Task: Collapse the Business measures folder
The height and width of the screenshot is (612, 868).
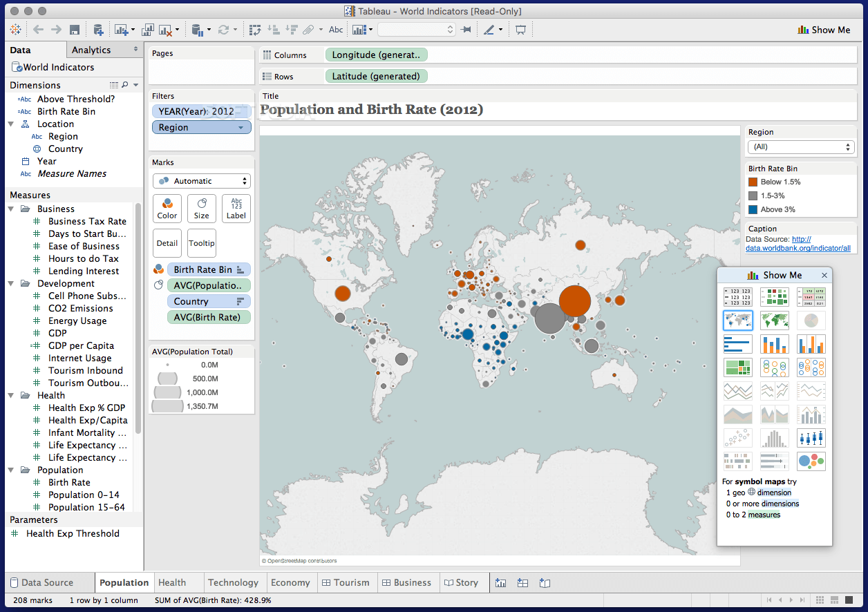Action: coord(12,209)
